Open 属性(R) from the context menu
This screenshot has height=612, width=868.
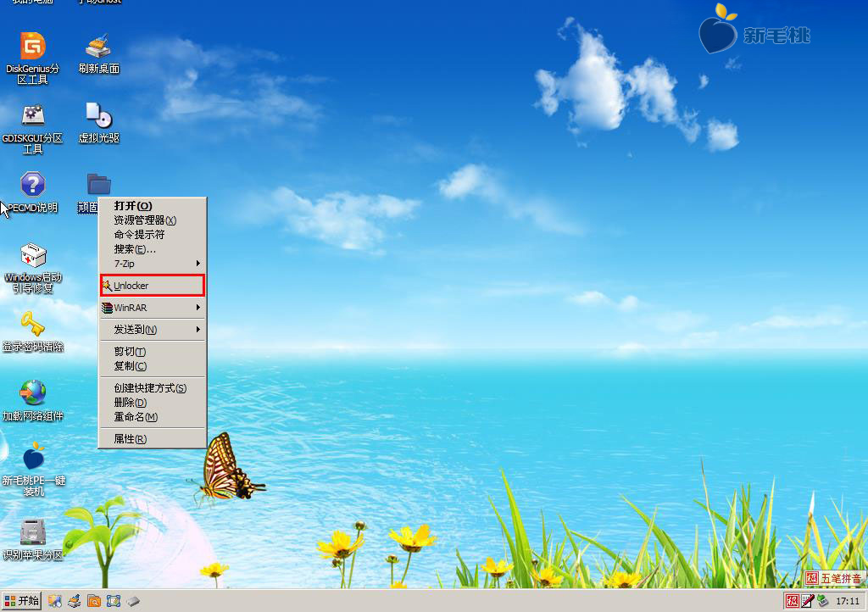tap(153, 439)
